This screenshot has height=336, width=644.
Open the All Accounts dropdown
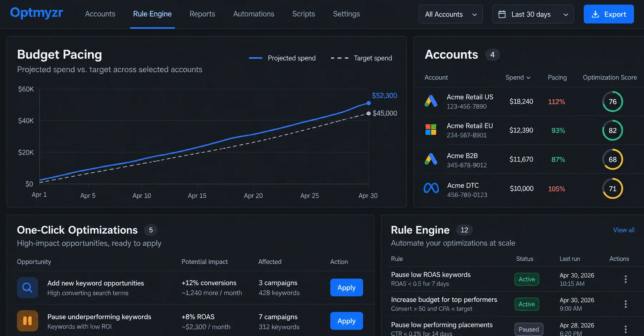tap(451, 14)
